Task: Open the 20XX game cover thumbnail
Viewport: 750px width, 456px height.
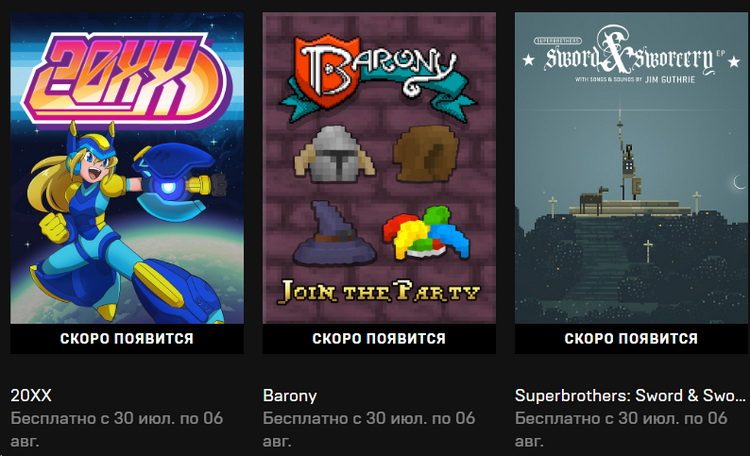Action: 127,168
